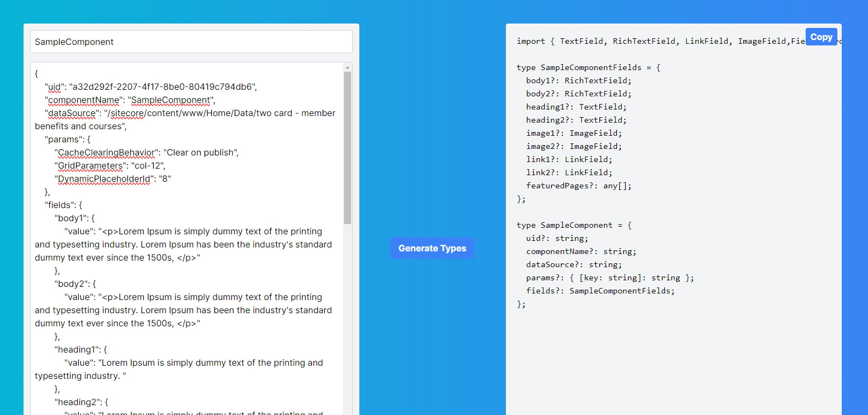Click "image1?: ImageField;" output line
Viewport: 868px width, 415px height.
pos(574,133)
